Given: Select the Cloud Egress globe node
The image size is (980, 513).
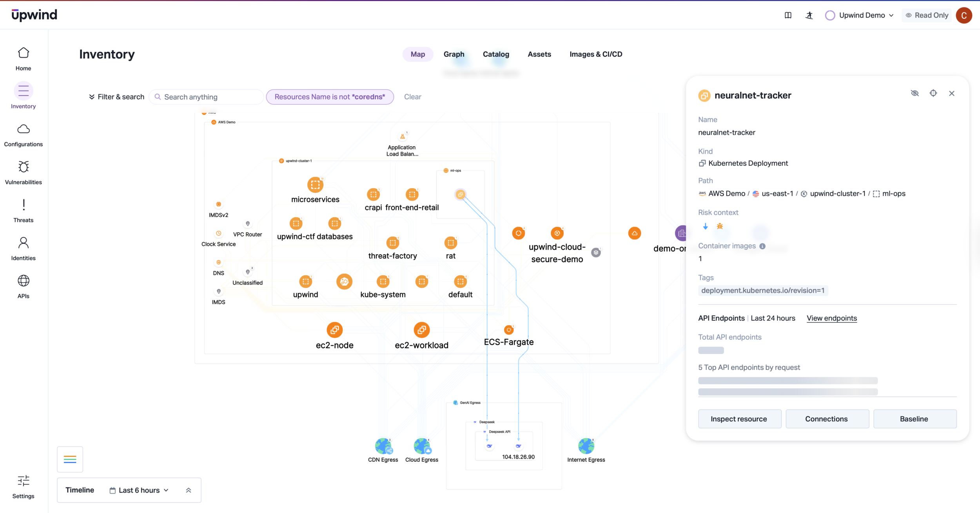Looking at the screenshot, I should 422,446.
